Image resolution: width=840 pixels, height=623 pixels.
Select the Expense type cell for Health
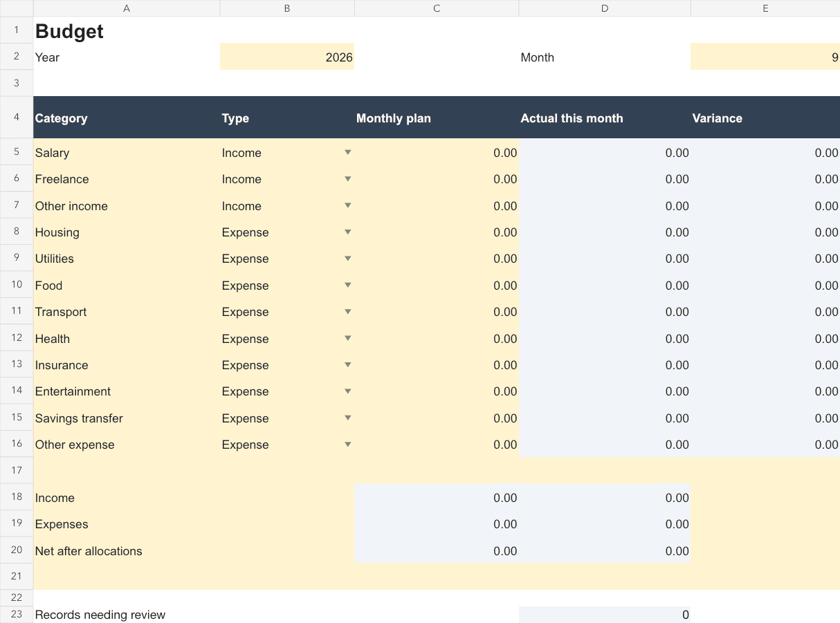pos(287,338)
